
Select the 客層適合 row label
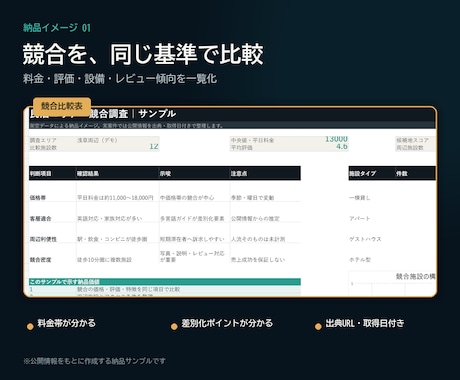(x=41, y=219)
